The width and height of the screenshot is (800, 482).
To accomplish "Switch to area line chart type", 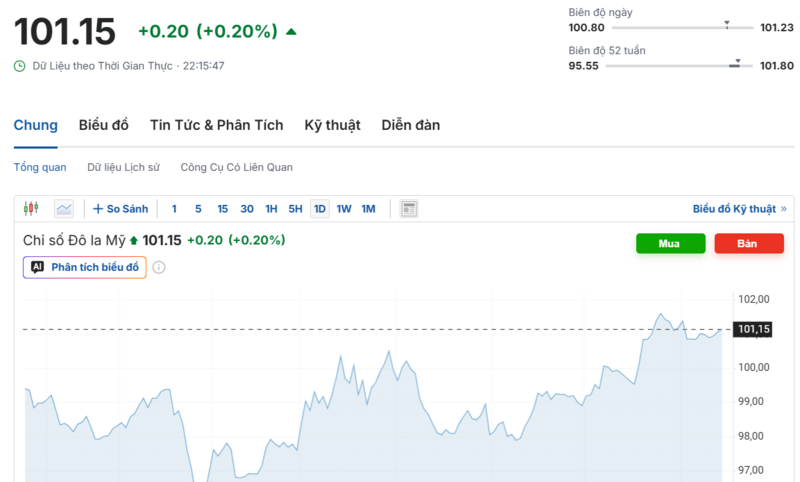I will click(x=64, y=209).
